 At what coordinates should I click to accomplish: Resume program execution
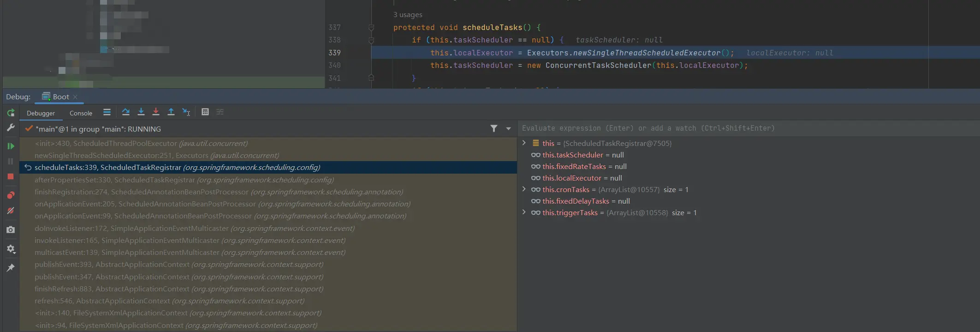point(11,146)
